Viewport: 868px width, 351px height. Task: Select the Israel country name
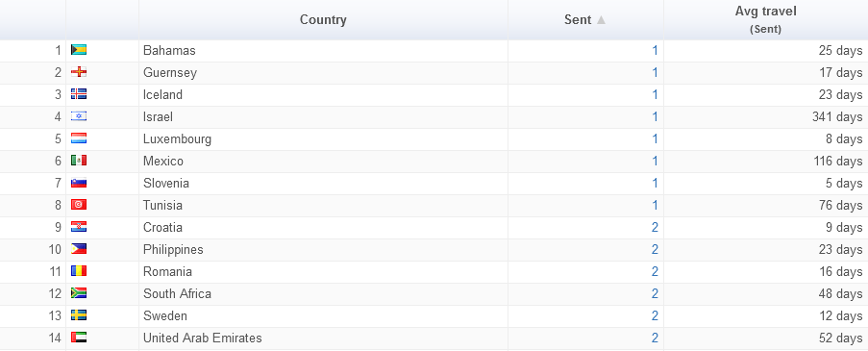pos(158,116)
